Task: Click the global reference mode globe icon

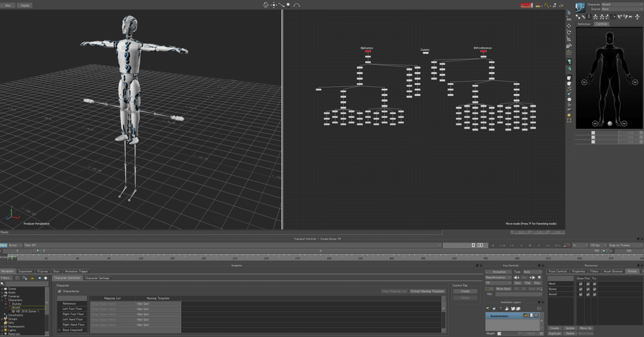Action: point(569,61)
